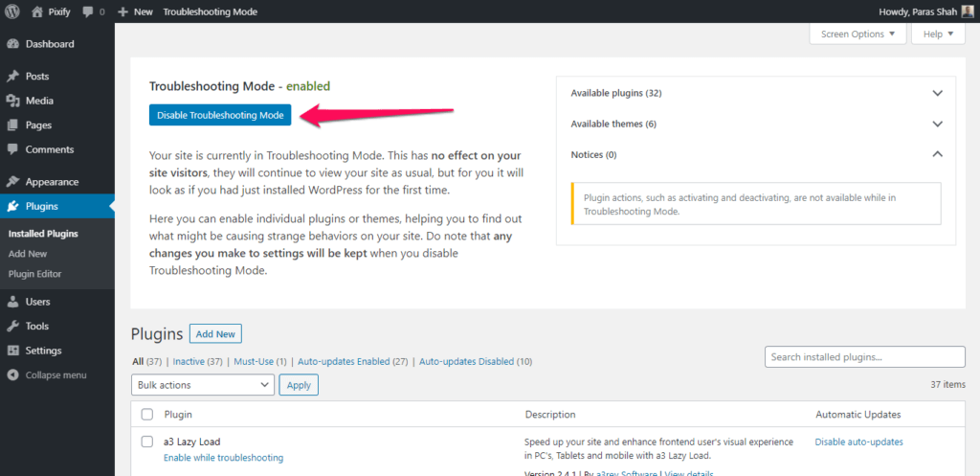Click the Dashboard gauge icon in sidebar

tap(12, 44)
